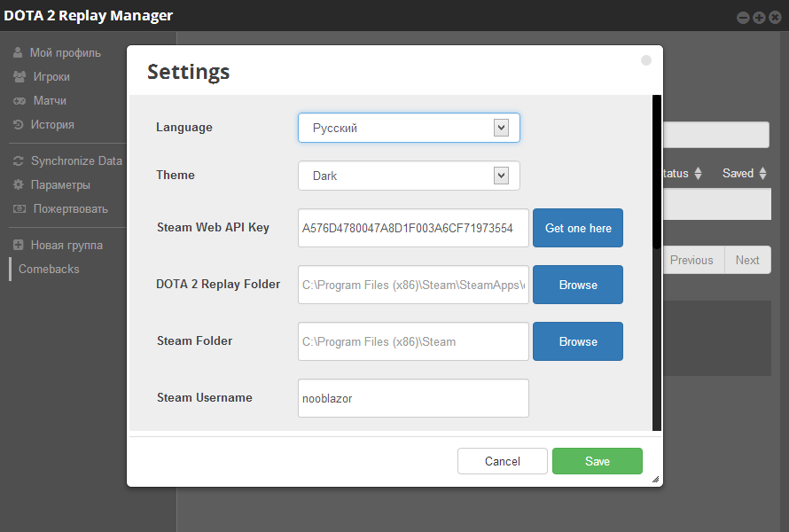Click the Пожертвовать money icon
The width and height of the screenshot is (789, 532).
pyautogui.click(x=20, y=208)
